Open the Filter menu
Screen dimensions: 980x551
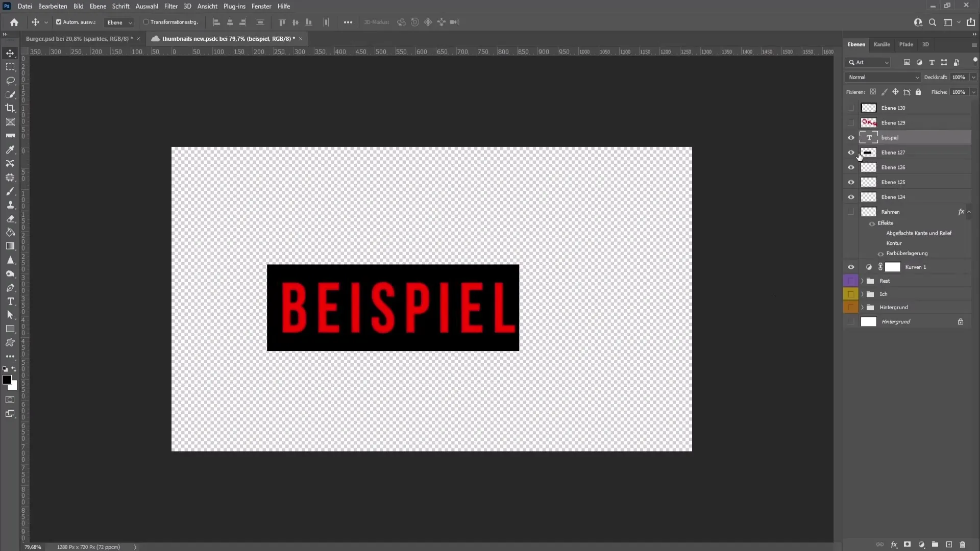point(170,6)
